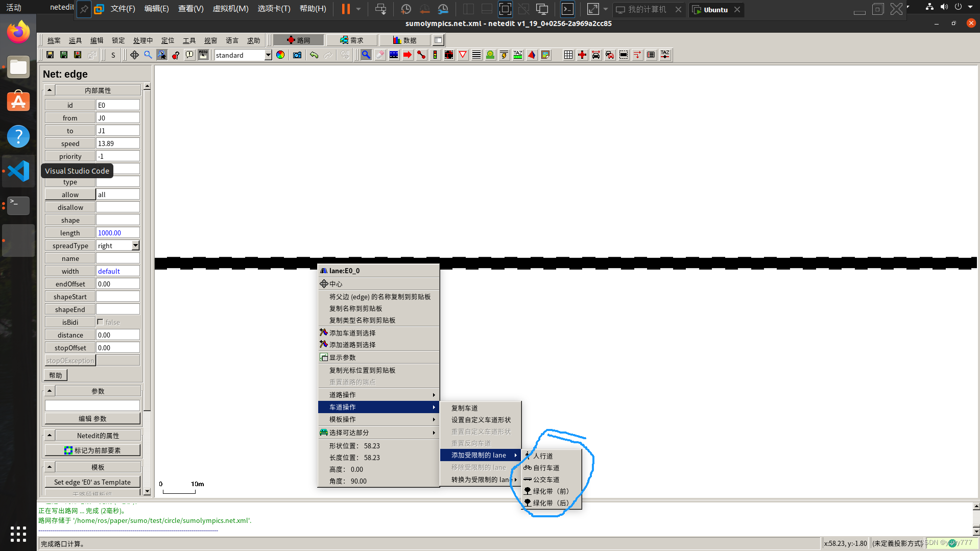Show applications grid in the dock
Screen dimensions: 980x551
tap(18, 534)
